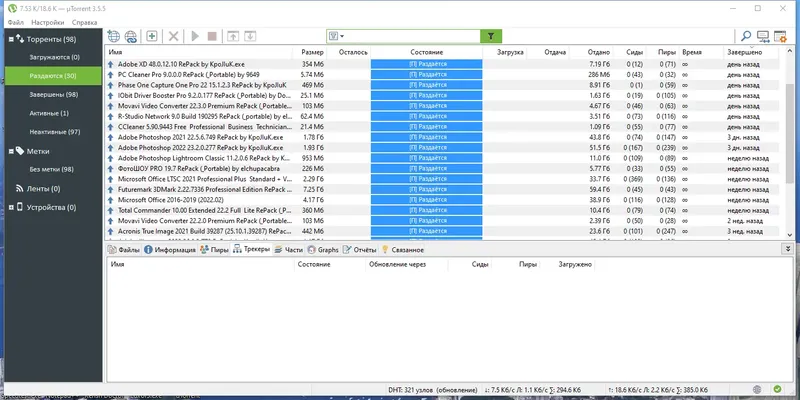Image resolution: width=800 pixels, height=400 pixels.
Task: Sort by the Завершено column header
Action: 751,52
